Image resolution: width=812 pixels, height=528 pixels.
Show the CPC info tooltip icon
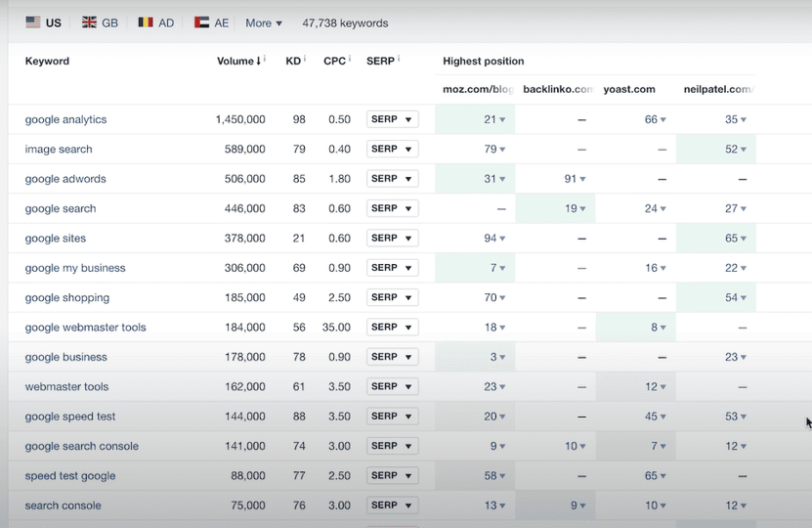click(350, 59)
